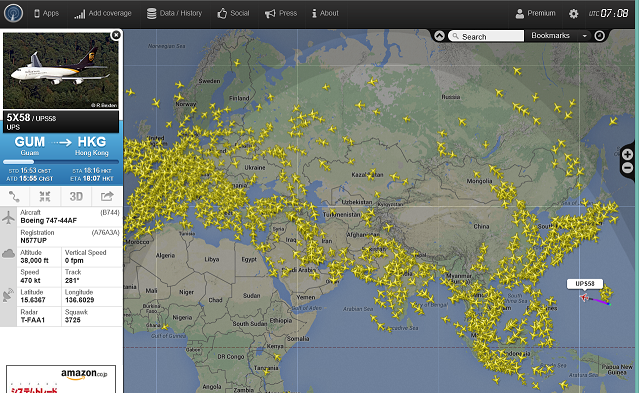Click the share flight arrow icon
Viewport: 639px width, 393px height.
(107, 196)
